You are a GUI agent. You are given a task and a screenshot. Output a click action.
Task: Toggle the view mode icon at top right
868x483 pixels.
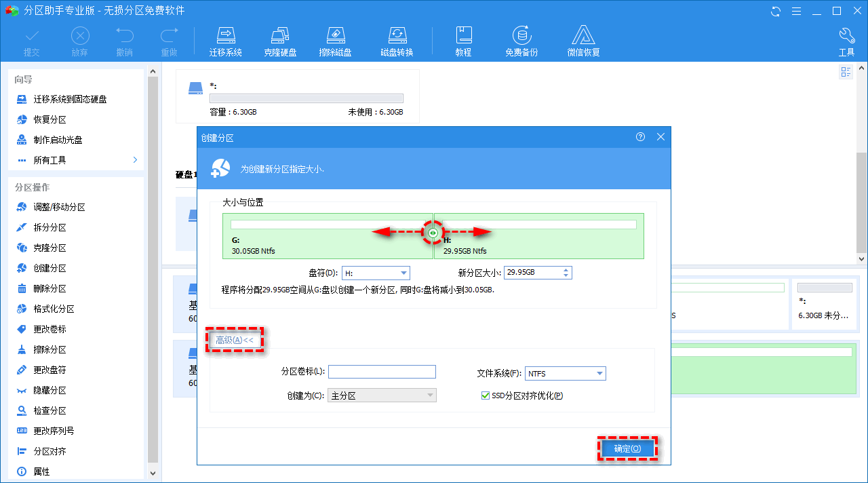coord(846,72)
